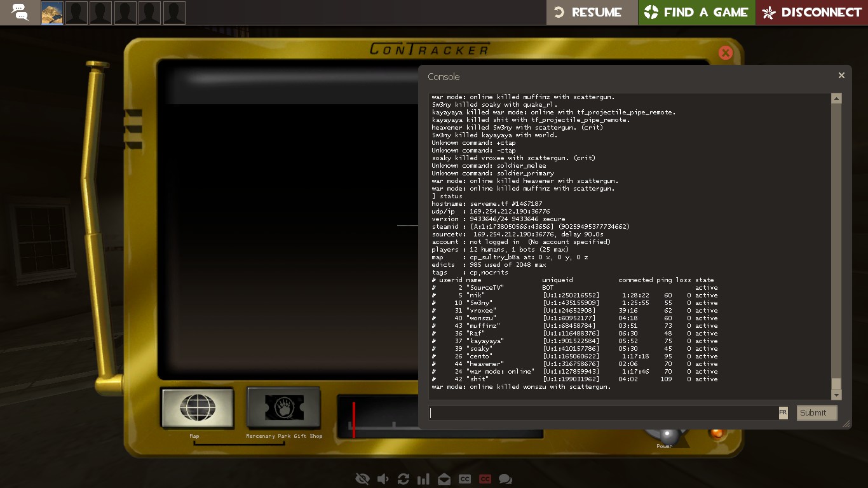The image size is (868, 488).
Task: Toggle the crossed-out eye streamer mode icon
Action: pyautogui.click(x=363, y=479)
